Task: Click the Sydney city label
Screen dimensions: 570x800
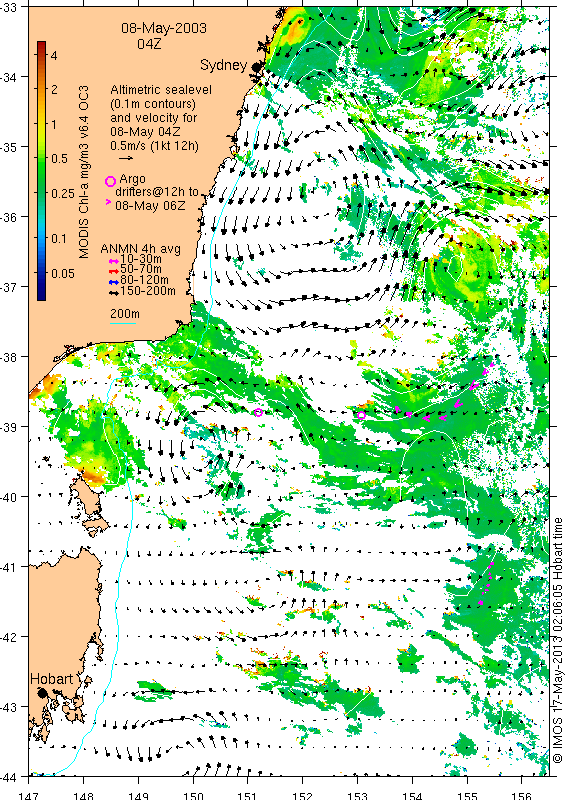Action: [224, 65]
